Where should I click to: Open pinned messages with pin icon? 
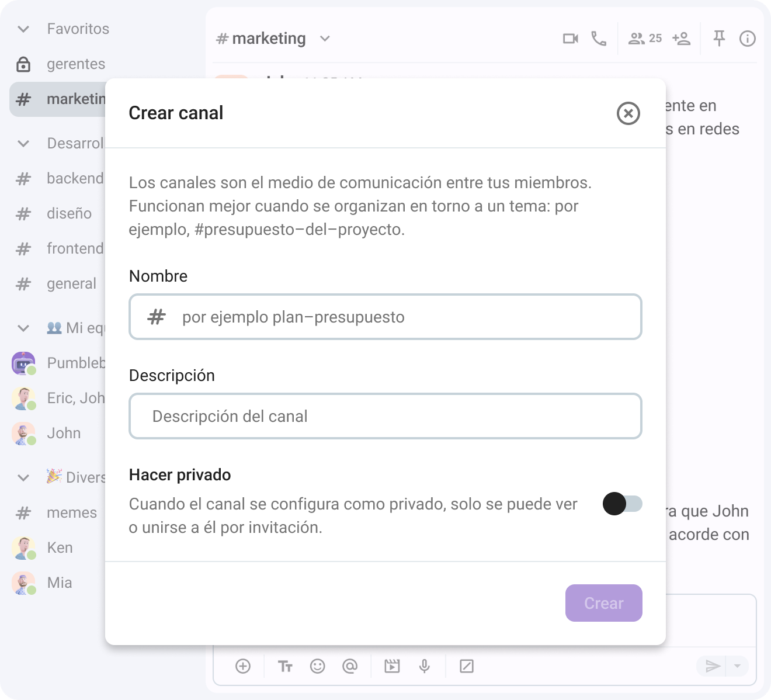tap(719, 39)
